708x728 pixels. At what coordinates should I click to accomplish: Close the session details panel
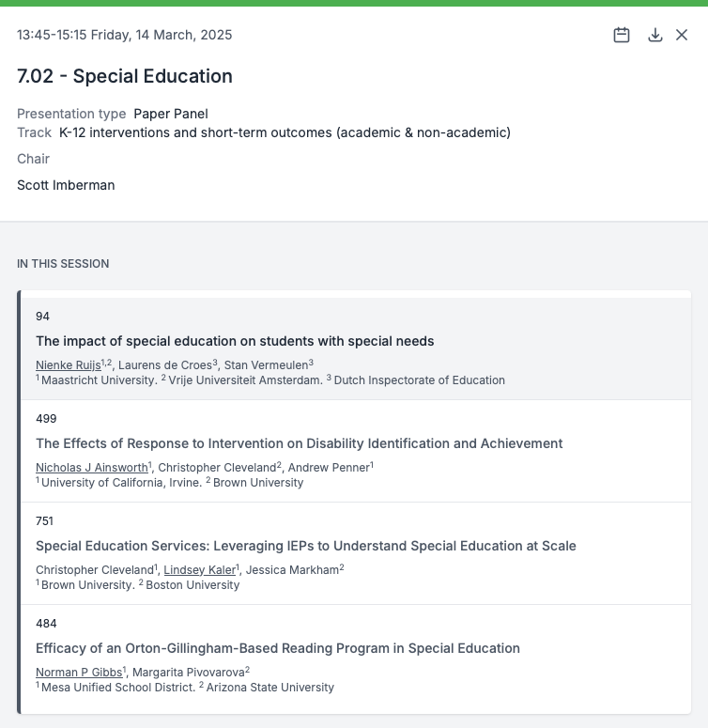683,35
